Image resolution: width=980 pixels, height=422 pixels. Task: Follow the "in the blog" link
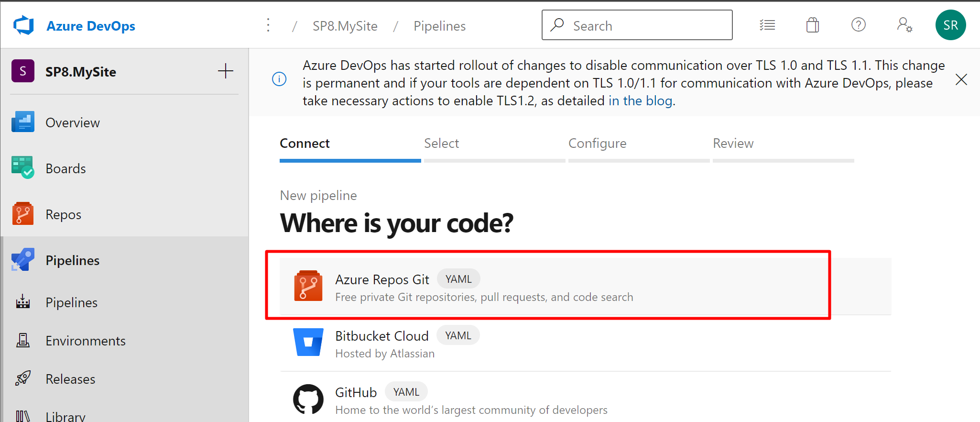[640, 100]
